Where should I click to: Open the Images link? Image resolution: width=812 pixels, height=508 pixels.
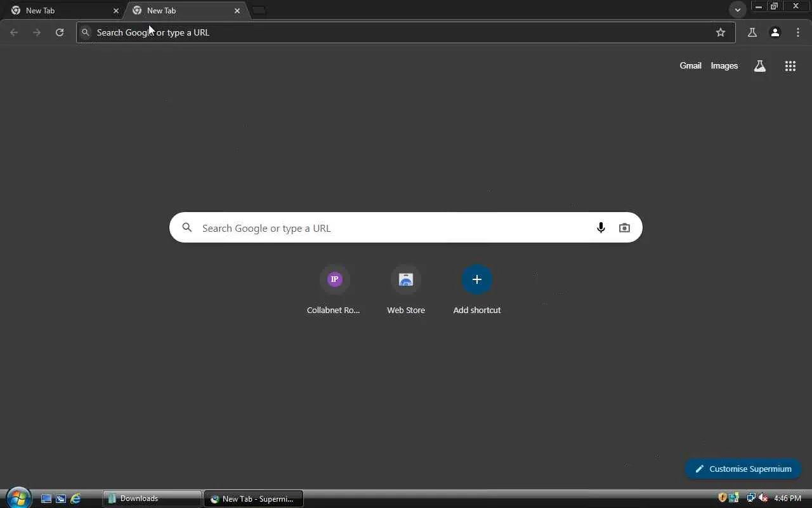[x=724, y=65]
